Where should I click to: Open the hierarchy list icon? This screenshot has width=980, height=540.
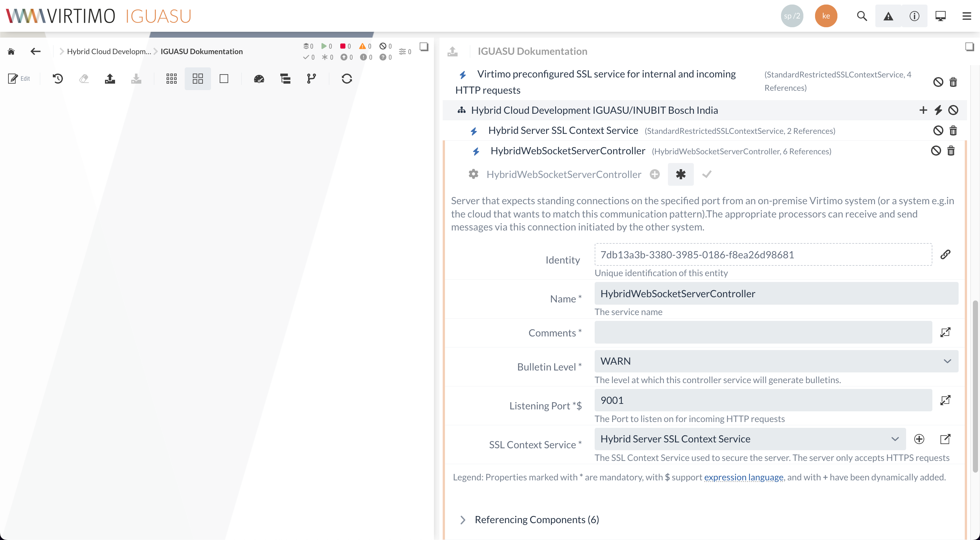click(x=285, y=79)
